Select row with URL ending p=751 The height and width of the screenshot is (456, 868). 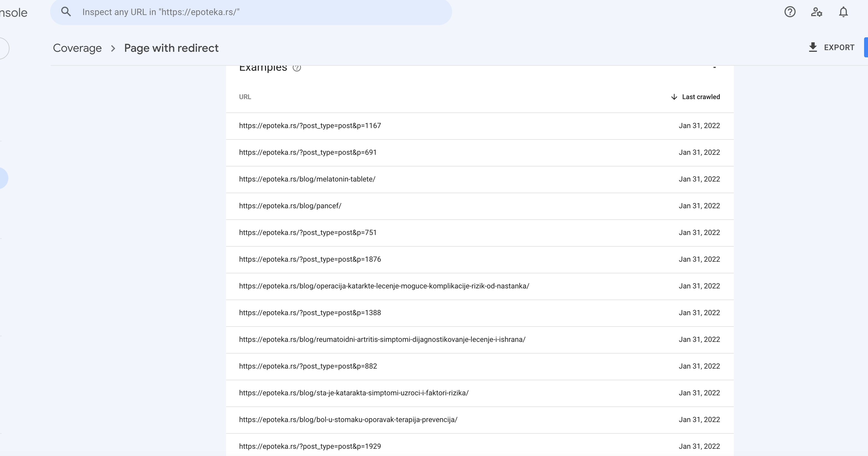click(480, 233)
